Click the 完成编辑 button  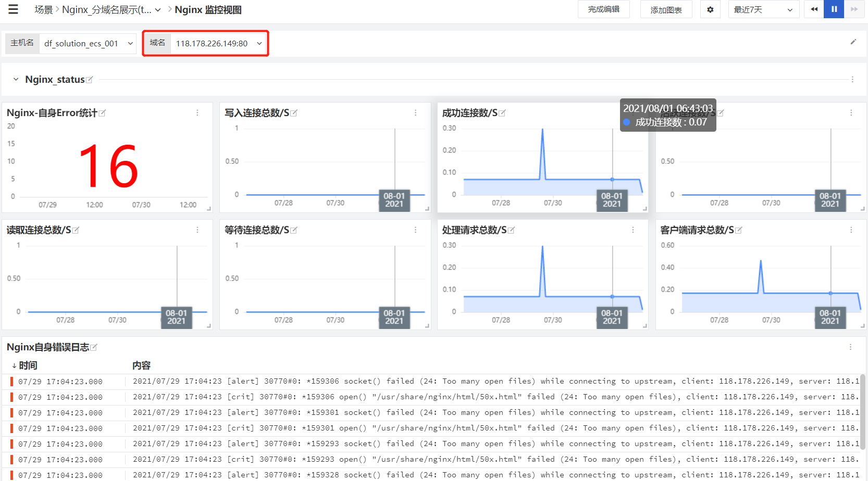coord(603,9)
